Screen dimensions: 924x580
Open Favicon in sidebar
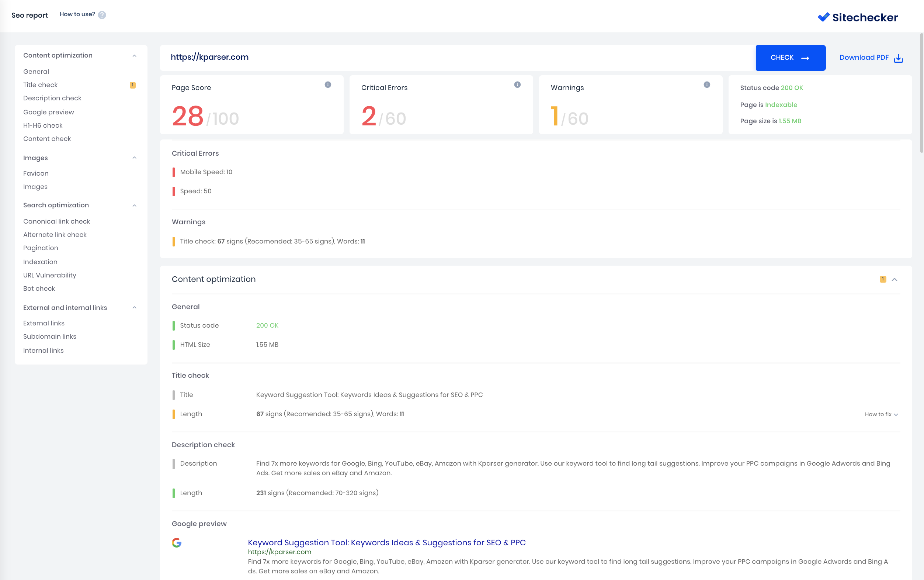36,173
